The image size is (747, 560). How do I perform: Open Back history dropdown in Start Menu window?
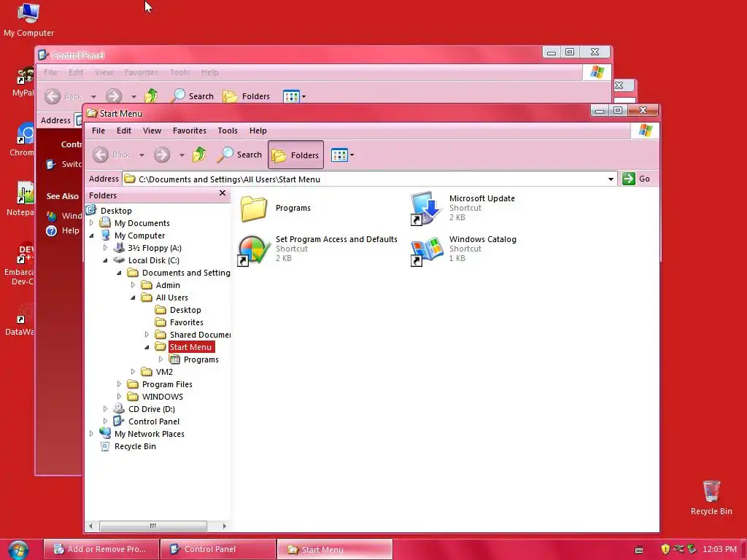click(142, 155)
